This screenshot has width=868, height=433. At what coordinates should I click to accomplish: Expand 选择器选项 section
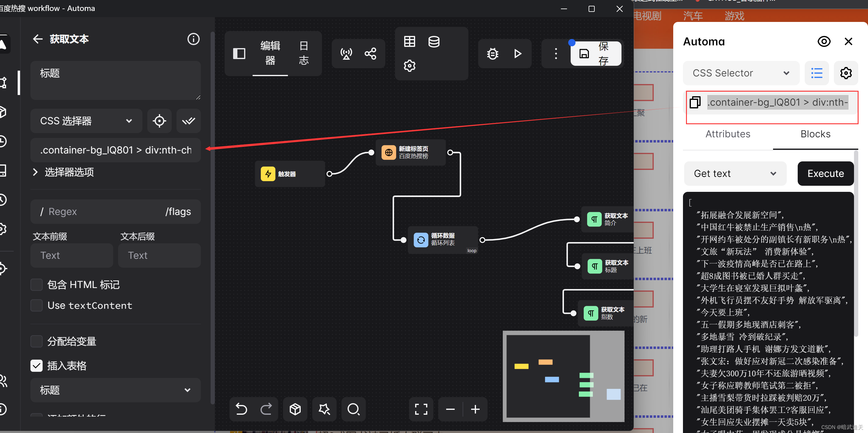click(63, 172)
